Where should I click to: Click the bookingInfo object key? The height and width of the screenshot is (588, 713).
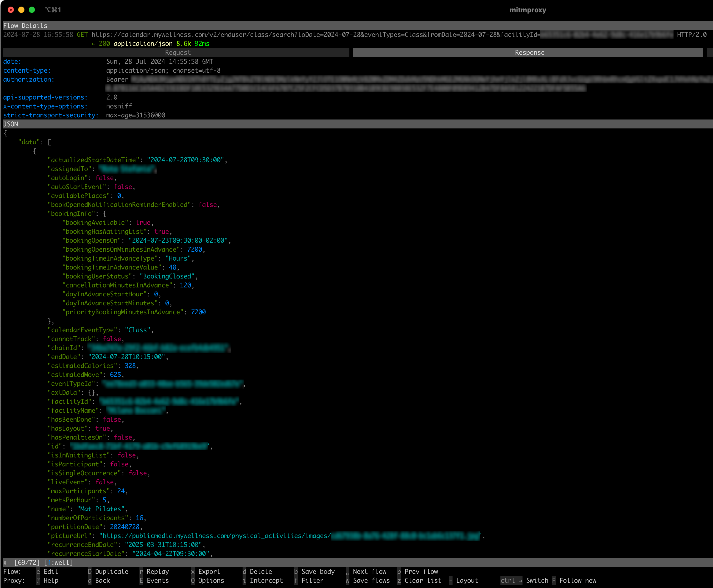point(72,214)
